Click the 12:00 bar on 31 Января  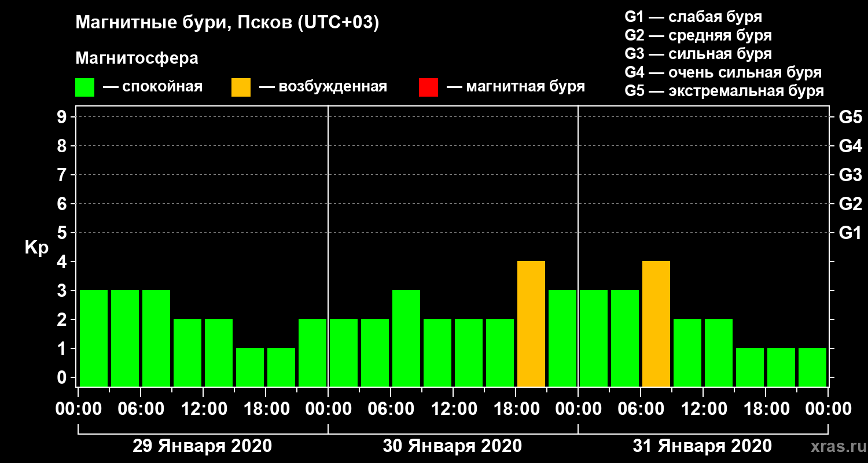pyautogui.click(x=719, y=352)
